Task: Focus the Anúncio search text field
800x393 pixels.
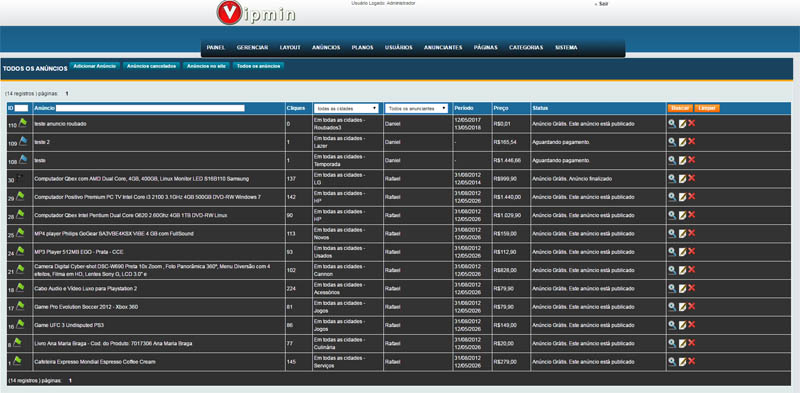Action: click(150, 108)
